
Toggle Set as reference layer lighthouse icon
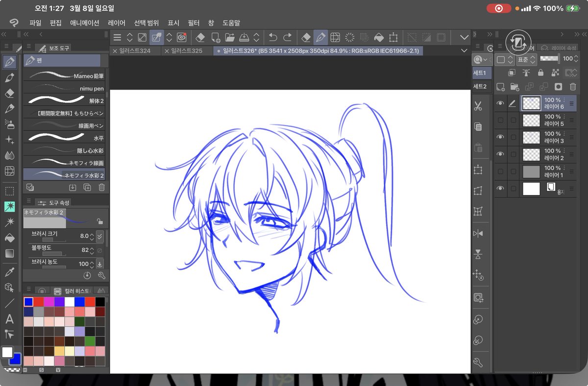526,72
